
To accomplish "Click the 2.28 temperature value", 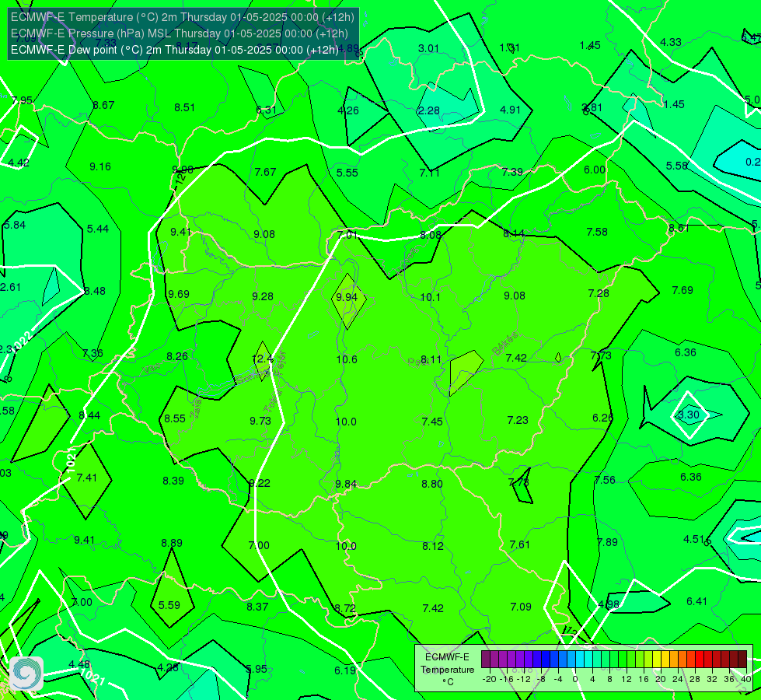I will tap(429, 110).
